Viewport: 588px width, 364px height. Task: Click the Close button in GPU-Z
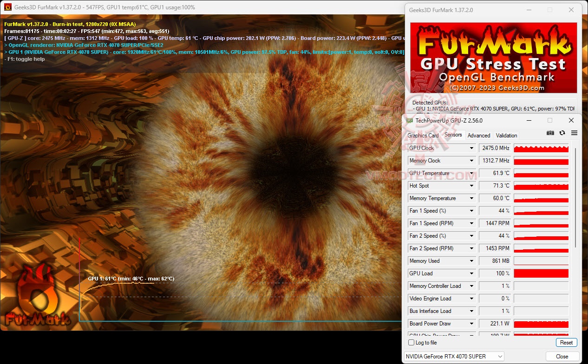tap(562, 357)
